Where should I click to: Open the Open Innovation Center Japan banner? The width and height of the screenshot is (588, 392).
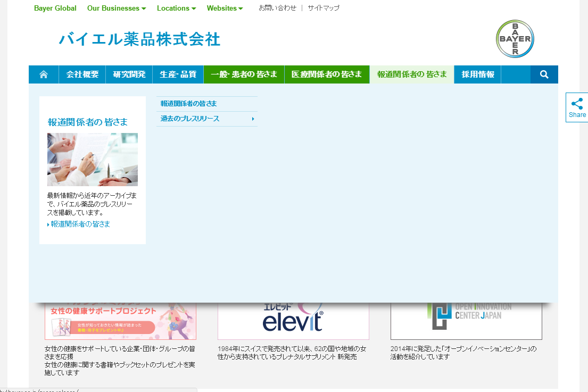point(466,321)
